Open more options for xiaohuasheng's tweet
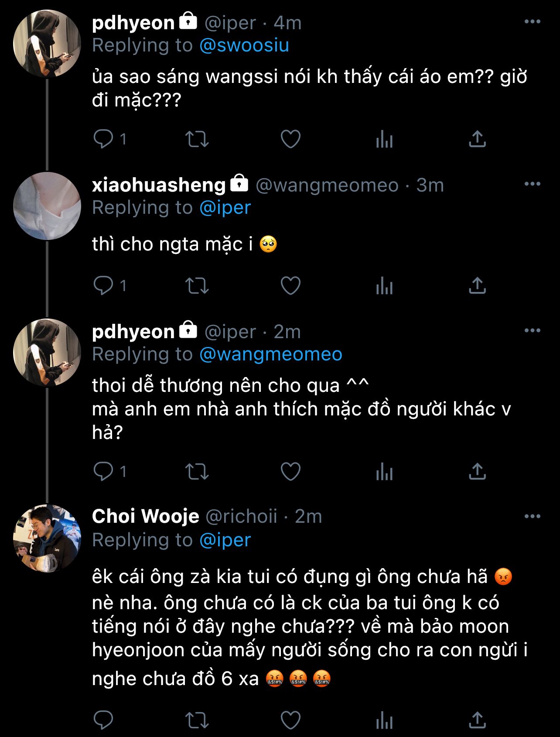This screenshot has width=560, height=737. pos(532,184)
